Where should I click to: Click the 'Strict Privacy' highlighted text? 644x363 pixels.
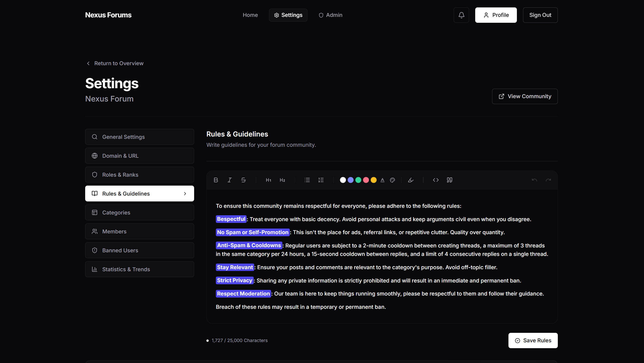pyautogui.click(x=235, y=280)
